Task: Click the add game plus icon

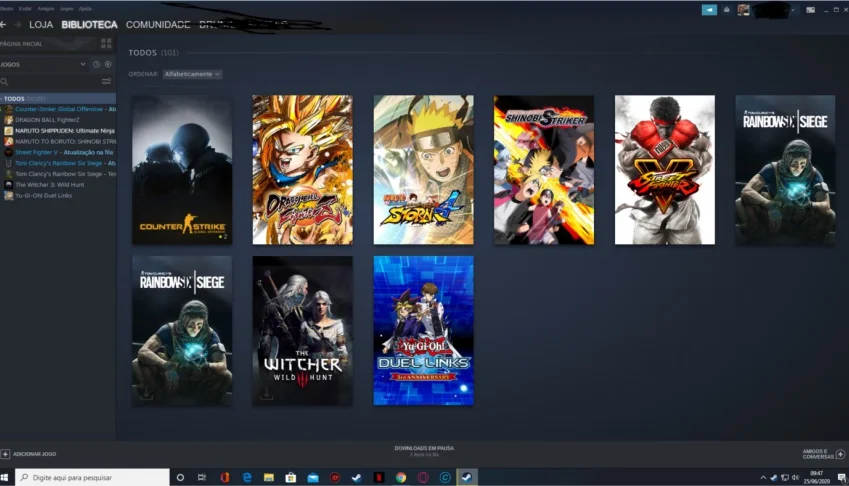Action: 5,454
